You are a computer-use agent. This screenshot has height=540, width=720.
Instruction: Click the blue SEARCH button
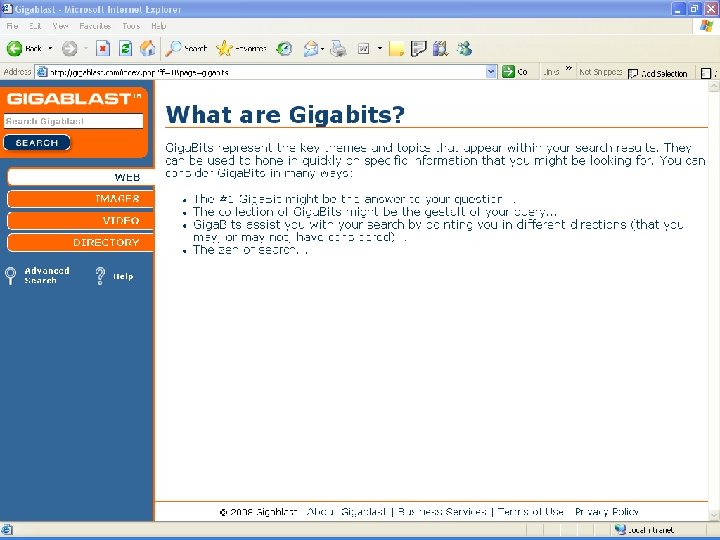coord(37,143)
